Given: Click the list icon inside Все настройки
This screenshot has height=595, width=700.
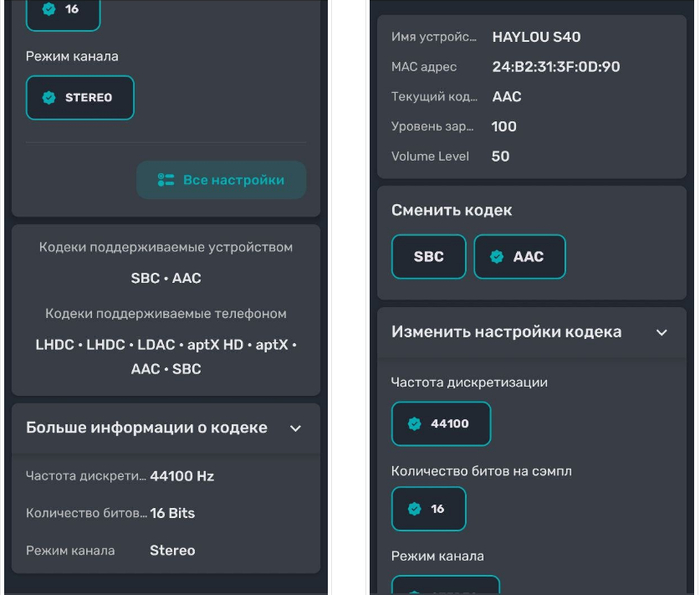Looking at the screenshot, I should point(166,180).
